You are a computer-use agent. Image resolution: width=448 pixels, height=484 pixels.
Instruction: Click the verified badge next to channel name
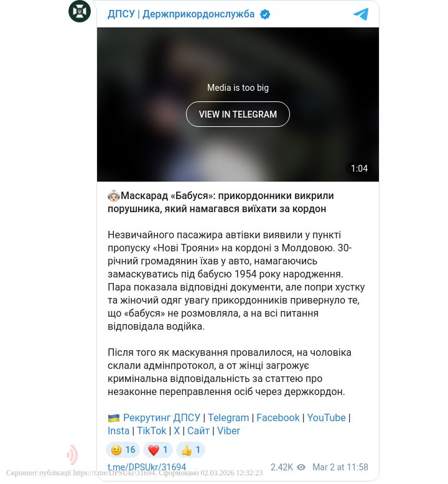point(265,14)
